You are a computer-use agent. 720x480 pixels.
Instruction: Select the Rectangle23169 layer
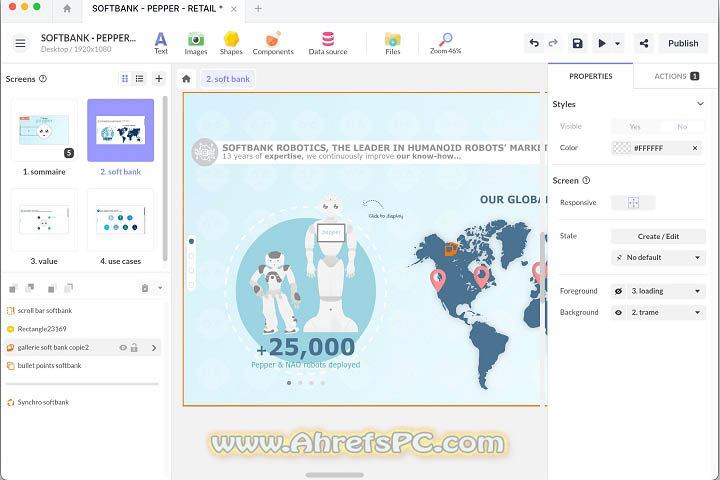click(83, 329)
